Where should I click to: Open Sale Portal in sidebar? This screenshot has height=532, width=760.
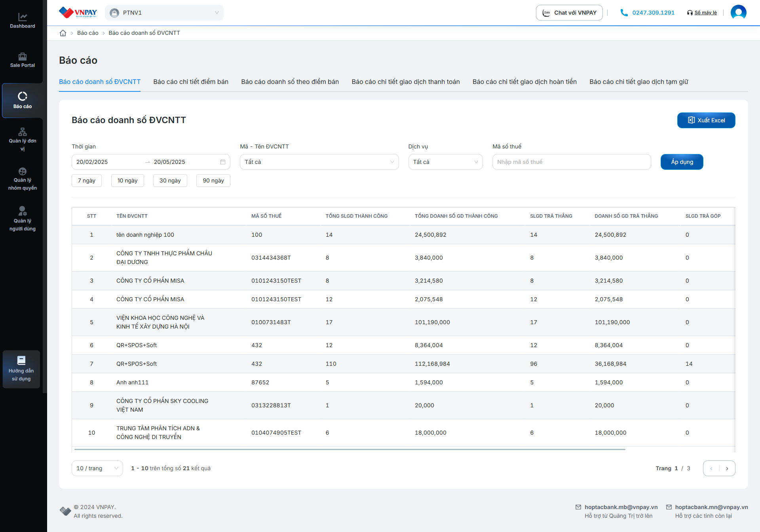pos(23,60)
